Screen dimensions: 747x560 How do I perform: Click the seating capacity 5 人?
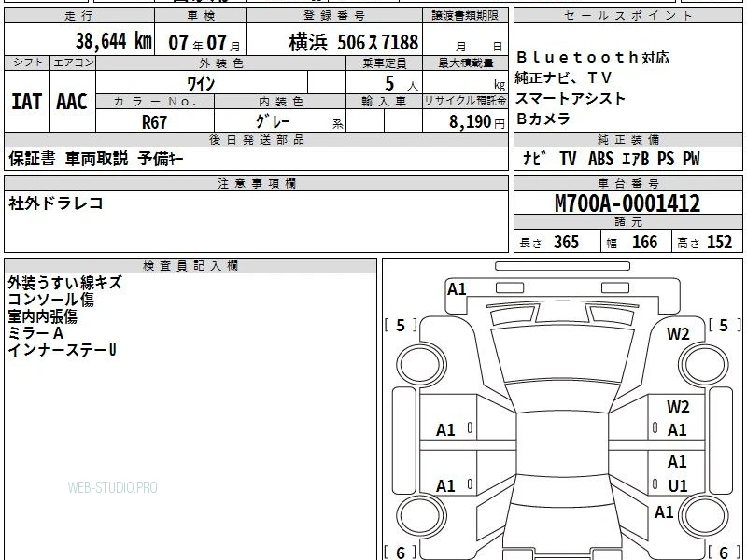click(x=402, y=84)
